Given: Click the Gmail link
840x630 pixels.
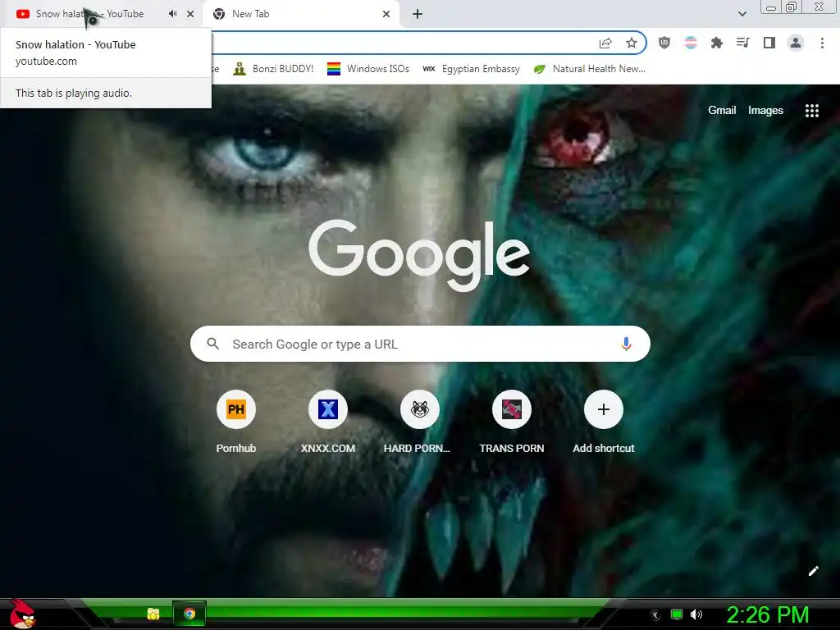Looking at the screenshot, I should click(722, 111).
